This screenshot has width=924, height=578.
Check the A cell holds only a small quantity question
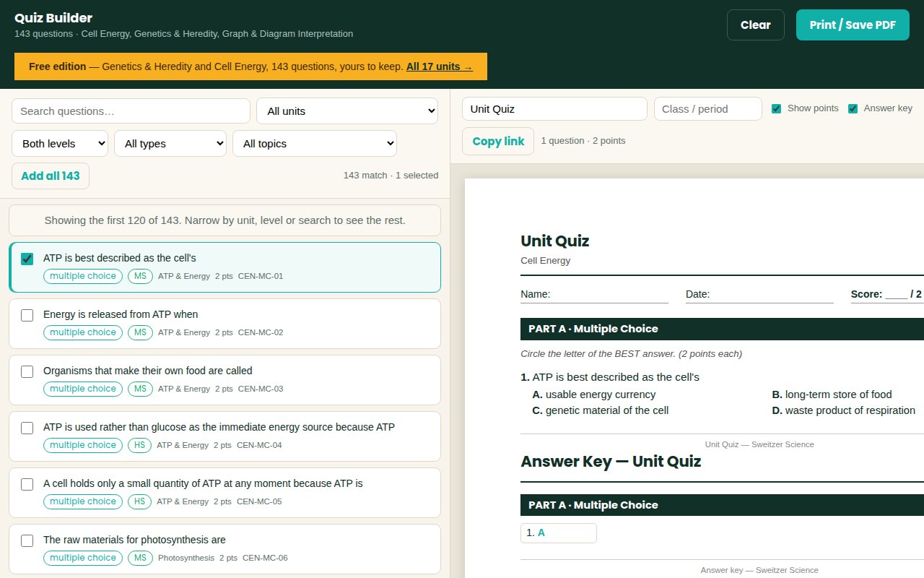27,484
